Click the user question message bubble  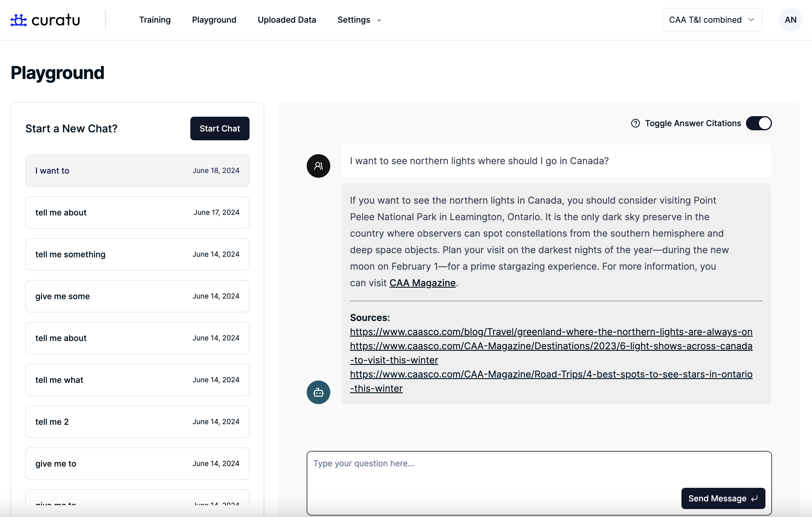[x=556, y=161]
